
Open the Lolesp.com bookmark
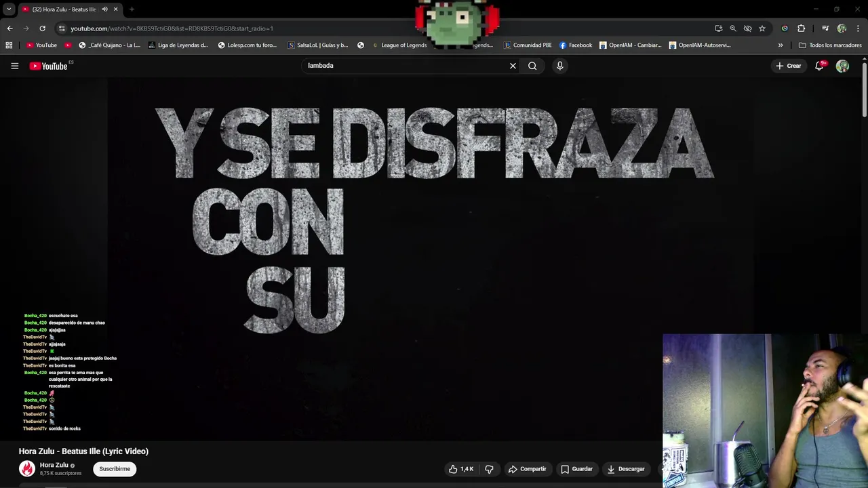click(x=248, y=45)
